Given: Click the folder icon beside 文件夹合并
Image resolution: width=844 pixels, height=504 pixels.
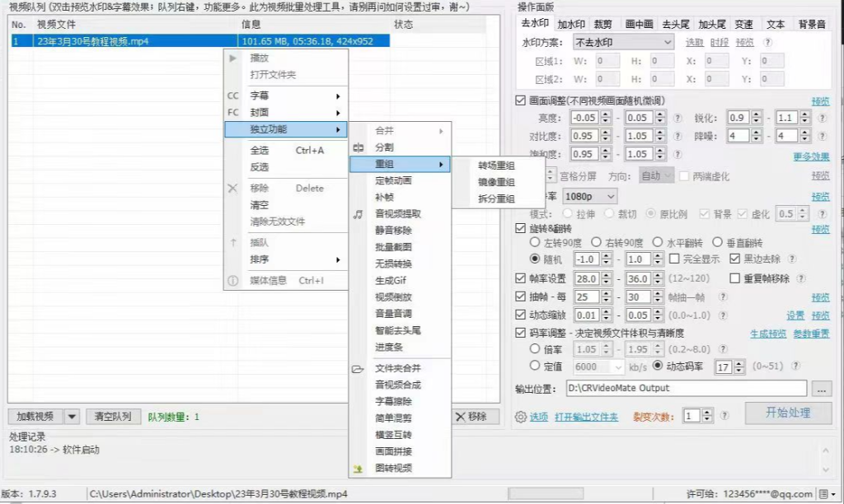Looking at the screenshot, I should 358,368.
